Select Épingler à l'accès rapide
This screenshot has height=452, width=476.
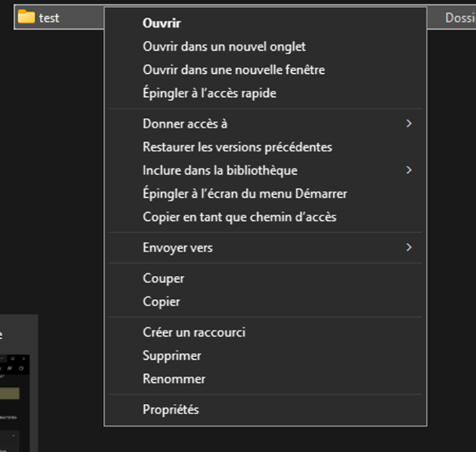click(265, 93)
